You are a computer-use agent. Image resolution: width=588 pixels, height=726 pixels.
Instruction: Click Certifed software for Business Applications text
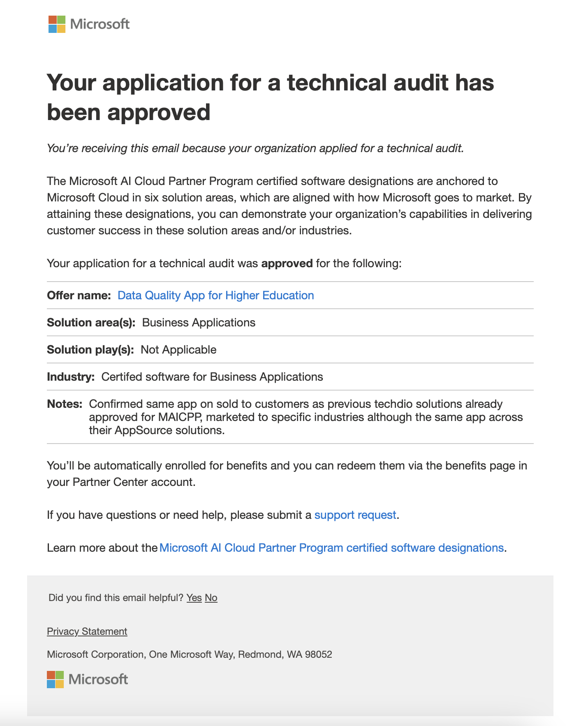tap(212, 377)
